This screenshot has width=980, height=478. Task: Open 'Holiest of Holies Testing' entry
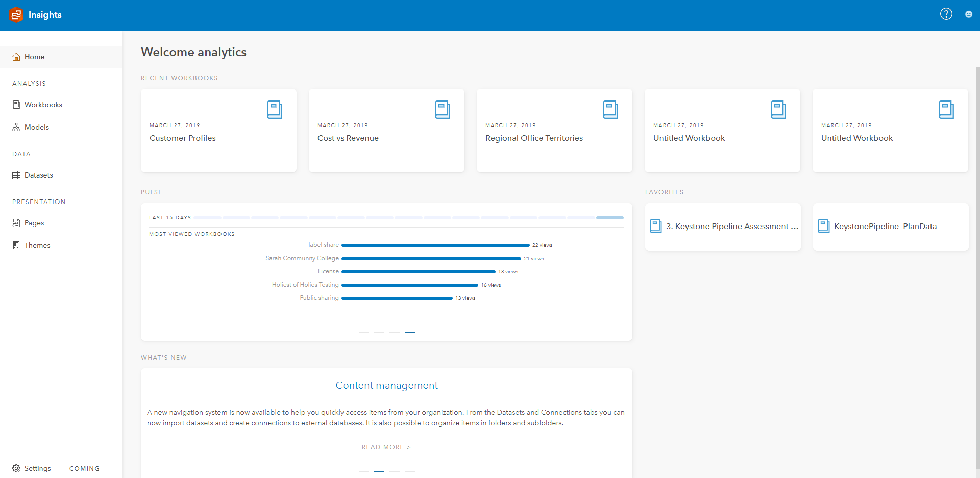click(305, 285)
